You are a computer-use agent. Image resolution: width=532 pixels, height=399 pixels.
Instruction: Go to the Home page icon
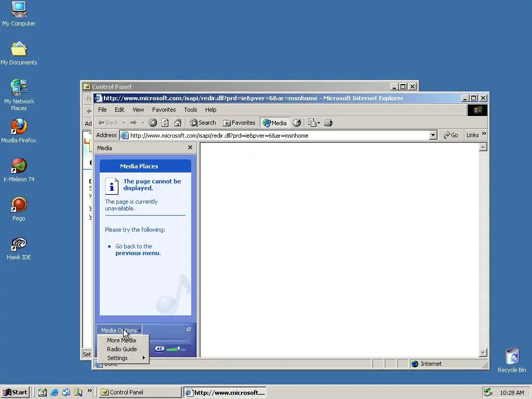[178, 123]
